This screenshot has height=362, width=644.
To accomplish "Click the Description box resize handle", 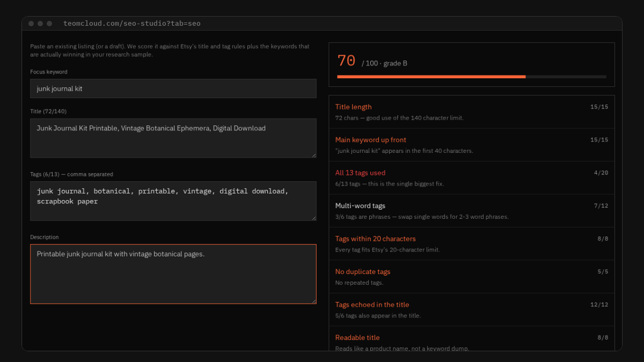I will (x=313, y=301).
